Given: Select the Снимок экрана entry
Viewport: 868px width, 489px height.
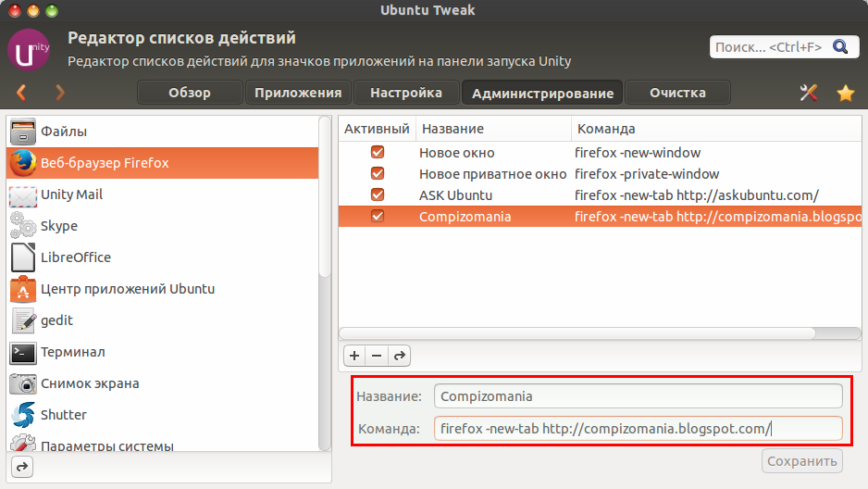Looking at the screenshot, I should click(x=163, y=383).
